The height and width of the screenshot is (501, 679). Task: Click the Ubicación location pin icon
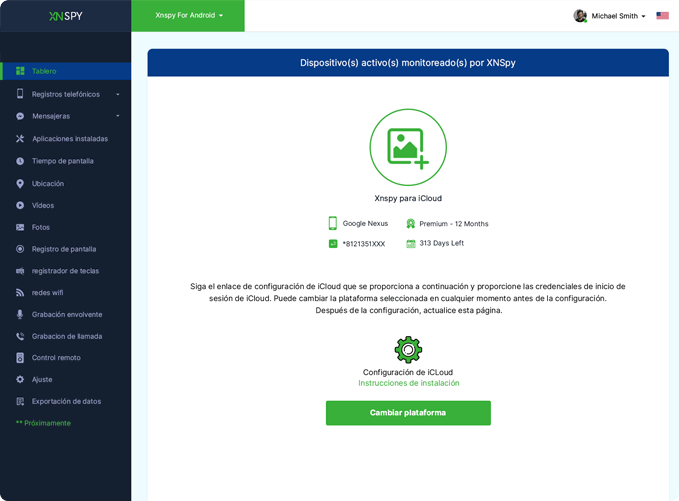[x=20, y=183]
